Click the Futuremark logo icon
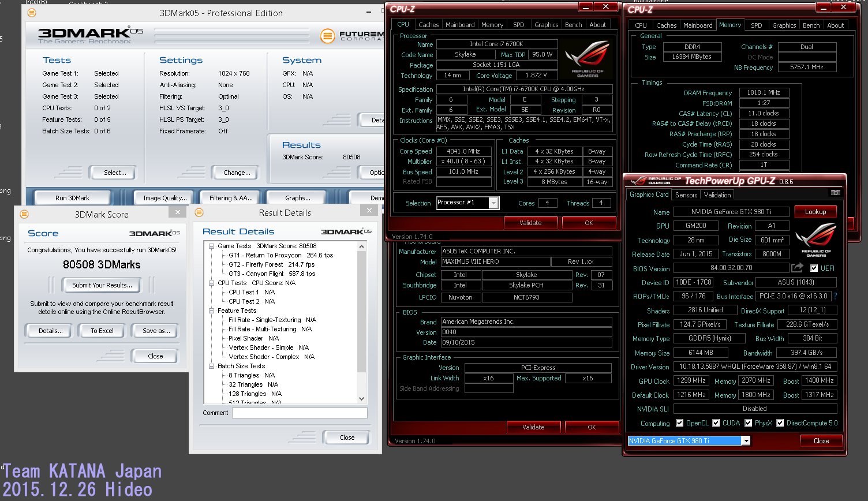Screen dimensions: 868x501 point(328,37)
